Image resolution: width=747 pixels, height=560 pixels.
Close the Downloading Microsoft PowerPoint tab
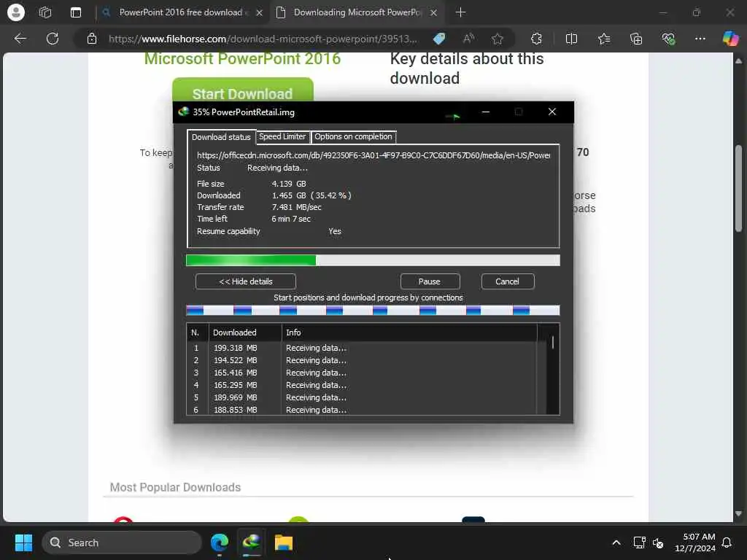(433, 13)
